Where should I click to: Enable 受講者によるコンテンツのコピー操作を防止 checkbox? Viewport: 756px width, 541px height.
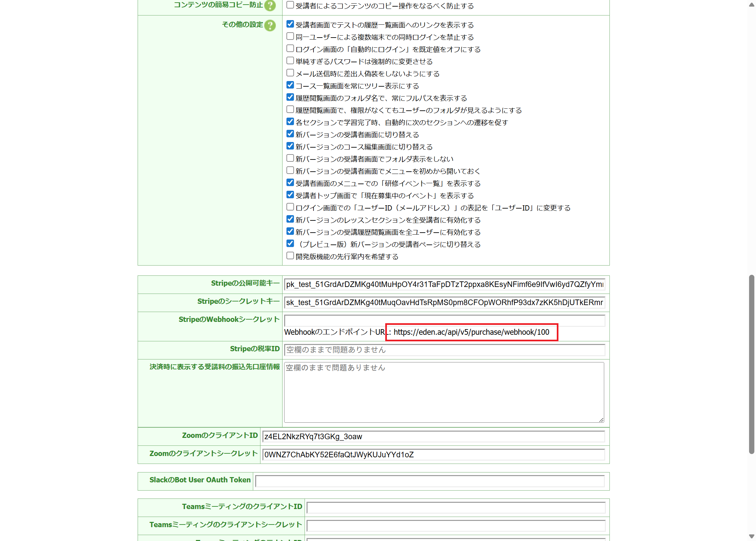(290, 5)
